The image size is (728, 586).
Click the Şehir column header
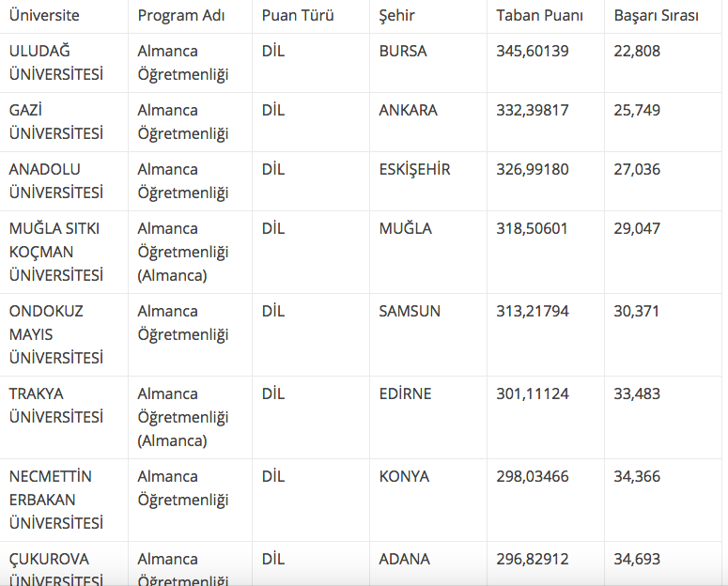click(396, 16)
